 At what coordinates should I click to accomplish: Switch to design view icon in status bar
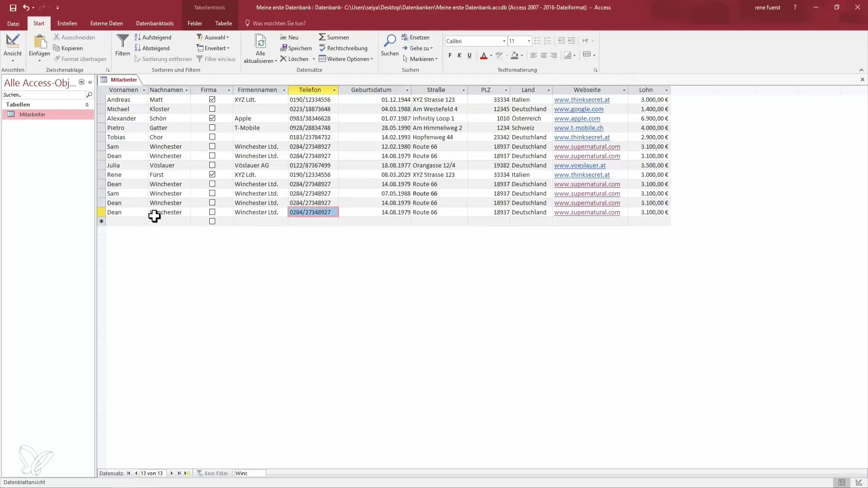coord(859,483)
